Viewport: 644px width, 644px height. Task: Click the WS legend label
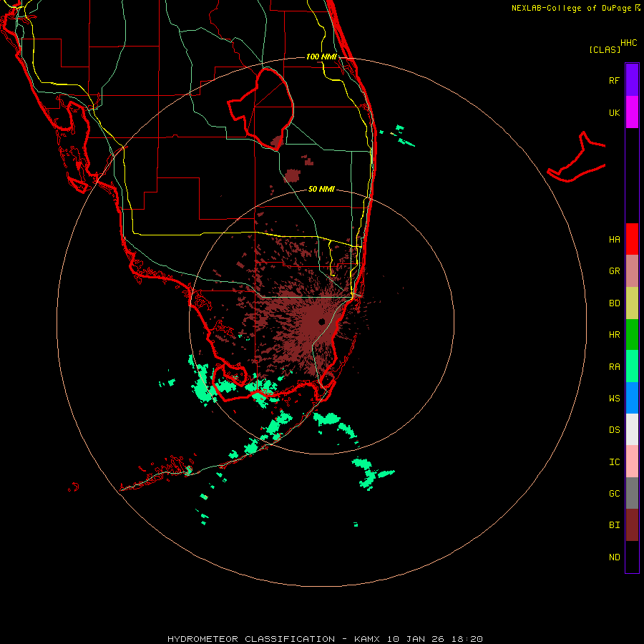[x=614, y=398]
